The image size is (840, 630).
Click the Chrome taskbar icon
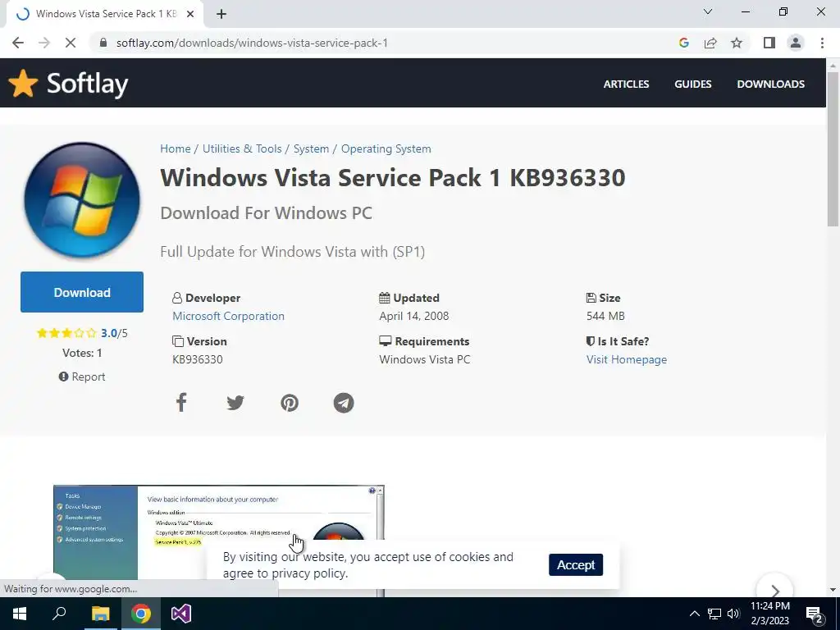coord(141,614)
